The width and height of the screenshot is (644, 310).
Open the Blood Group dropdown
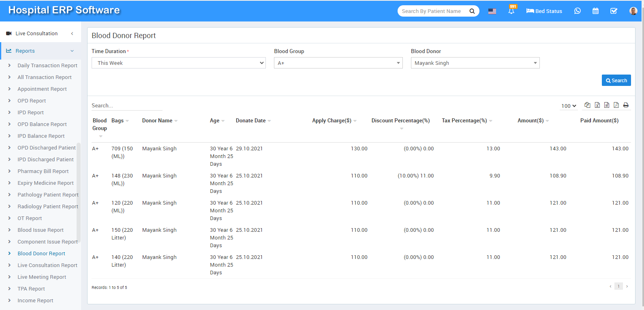coord(338,63)
